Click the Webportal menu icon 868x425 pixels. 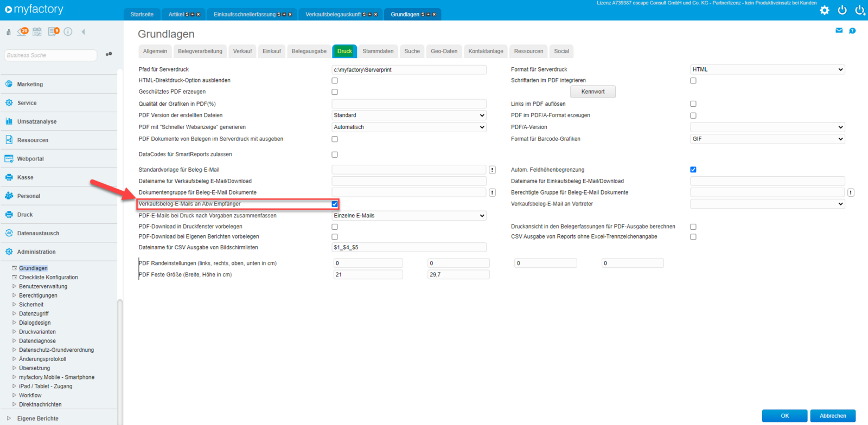pos(9,159)
